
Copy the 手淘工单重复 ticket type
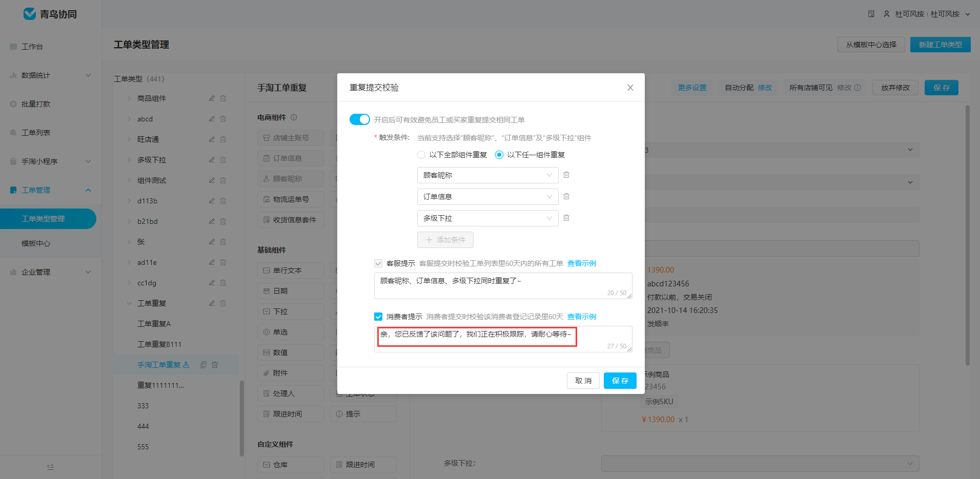(203, 365)
